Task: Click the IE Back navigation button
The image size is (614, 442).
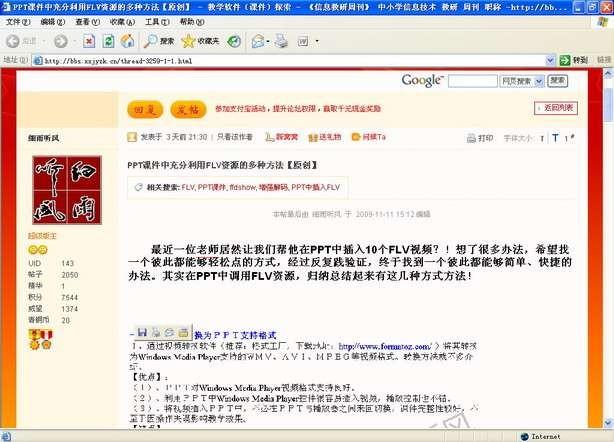Action: (22, 41)
